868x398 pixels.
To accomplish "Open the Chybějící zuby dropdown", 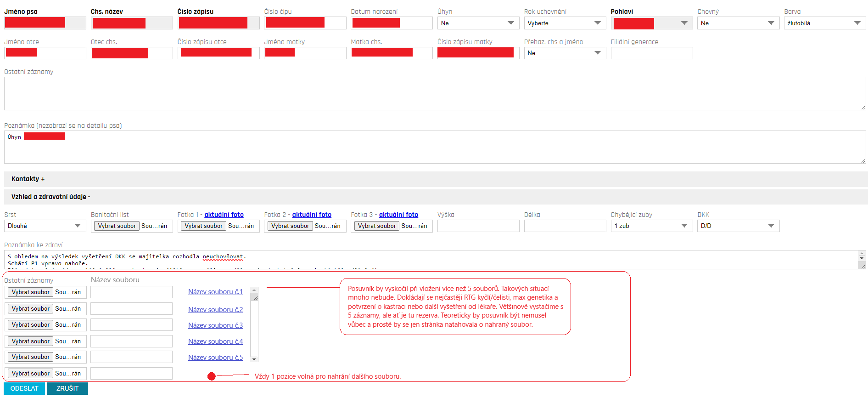I will [651, 226].
